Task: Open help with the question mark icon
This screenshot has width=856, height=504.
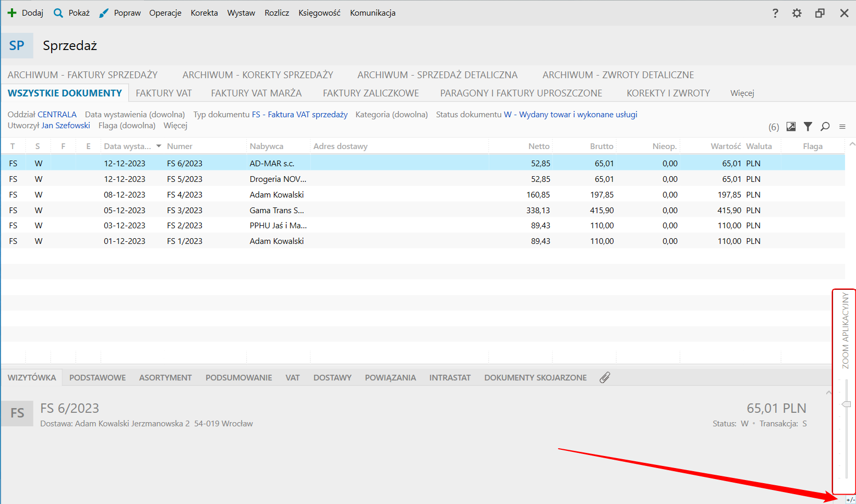Action: [x=775, y=13]
